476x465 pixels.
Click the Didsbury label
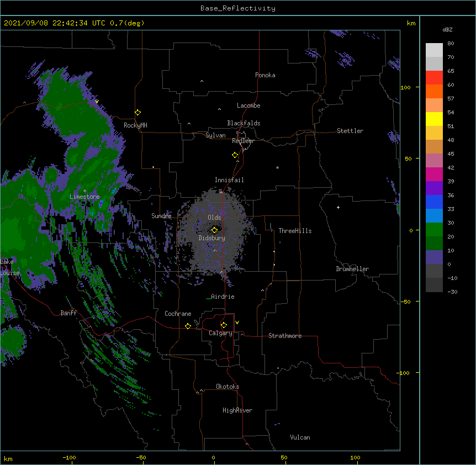point(211,238)
